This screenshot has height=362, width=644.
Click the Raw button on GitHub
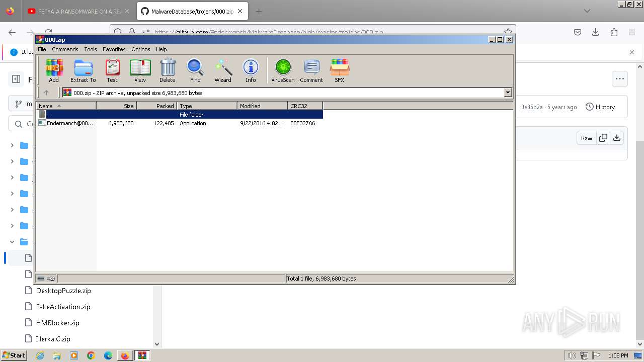click(587, 138)
